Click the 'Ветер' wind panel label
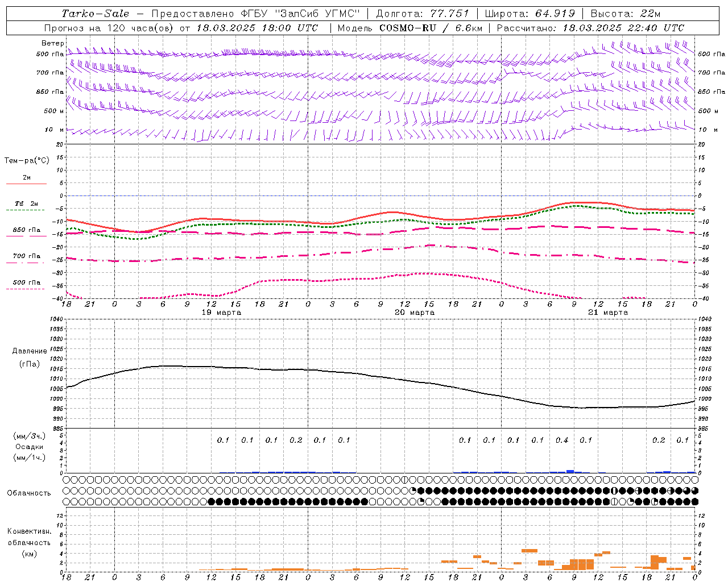 click(x=53, y=43)
